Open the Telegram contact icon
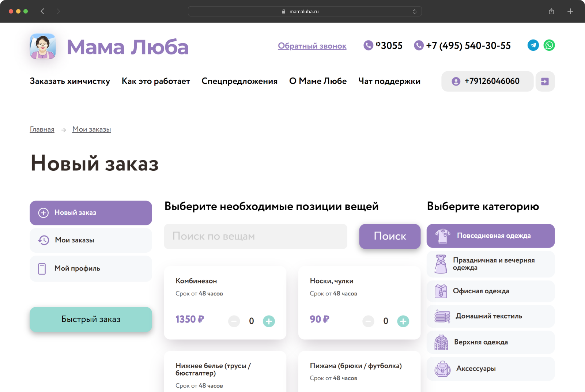This screenshot has width=585, height=392. 533,45
